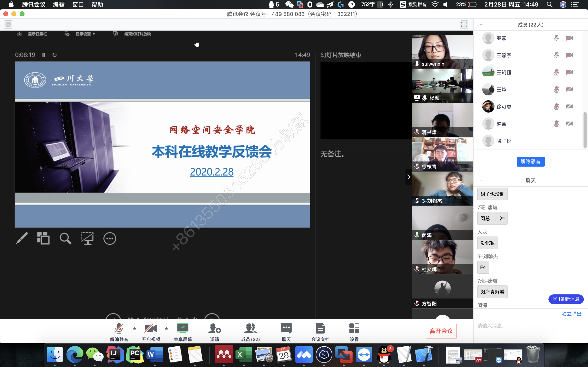The image size is (588, 367).
Task: Open the 窗口 menu in menu bar
Action: (78, 5)
